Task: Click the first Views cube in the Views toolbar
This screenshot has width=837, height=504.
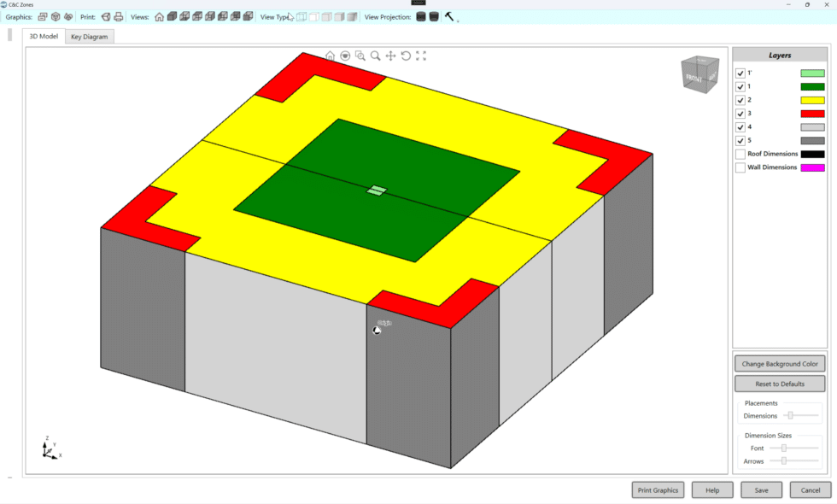Action: coord(173,16)
